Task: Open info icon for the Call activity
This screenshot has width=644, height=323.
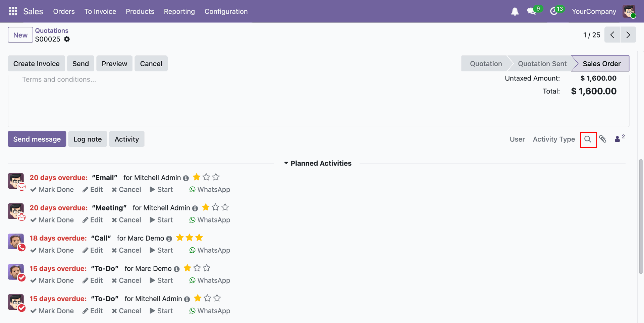Action: [169, 239]
